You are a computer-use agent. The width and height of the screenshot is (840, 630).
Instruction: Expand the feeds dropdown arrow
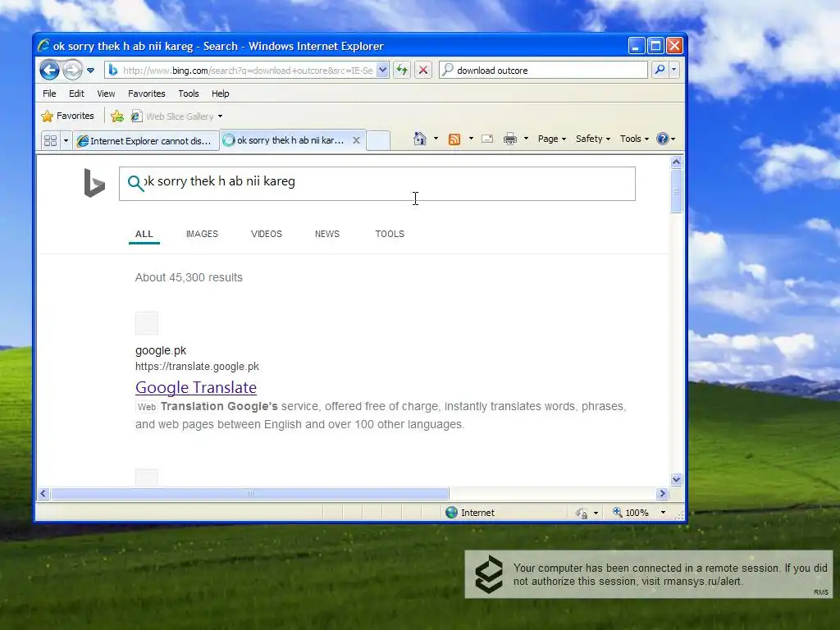click(x=471, y=139)
